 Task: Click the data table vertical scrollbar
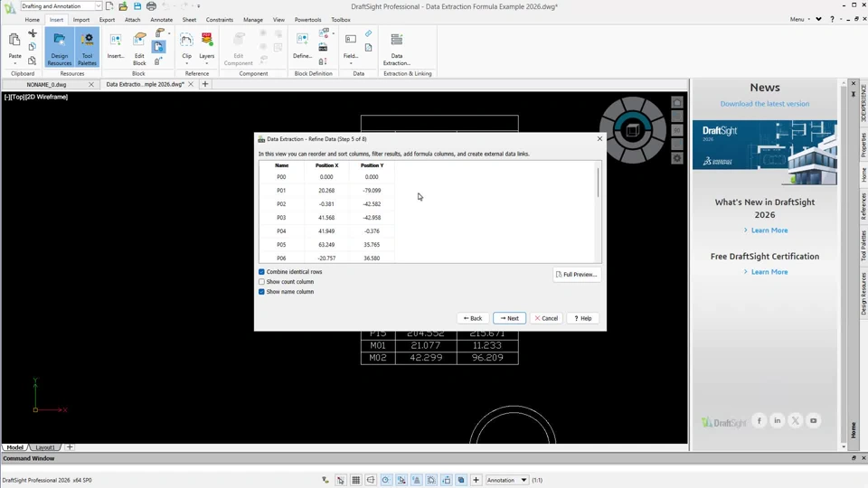(598, 182)
